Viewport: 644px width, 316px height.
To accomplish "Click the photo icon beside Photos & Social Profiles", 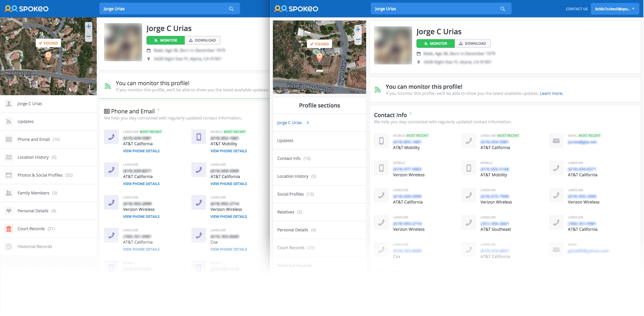I will [x=9, y=175].
